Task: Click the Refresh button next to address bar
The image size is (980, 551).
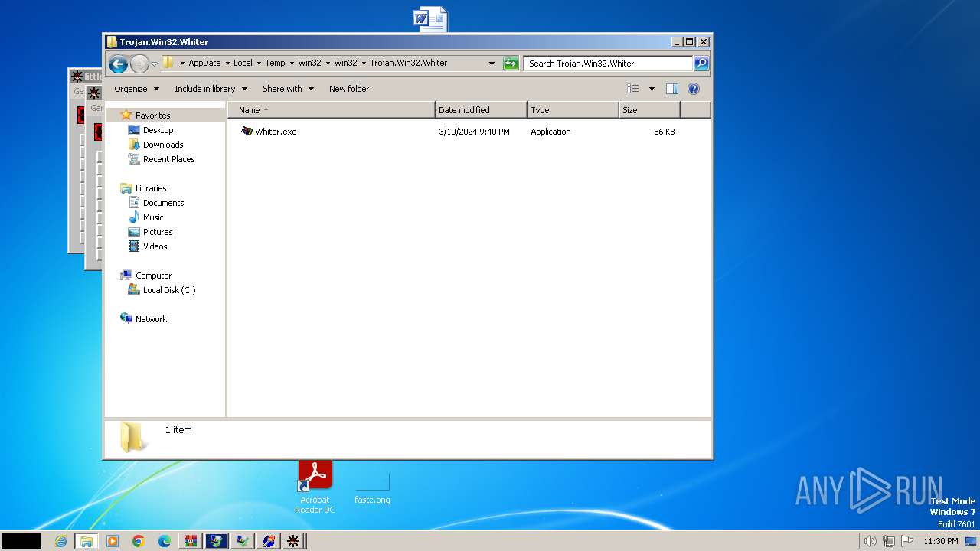Action: 511,64
